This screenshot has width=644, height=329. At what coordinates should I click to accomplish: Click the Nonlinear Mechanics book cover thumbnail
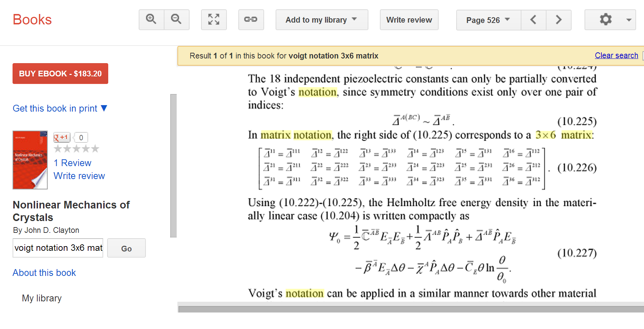[x=30, y=160]
